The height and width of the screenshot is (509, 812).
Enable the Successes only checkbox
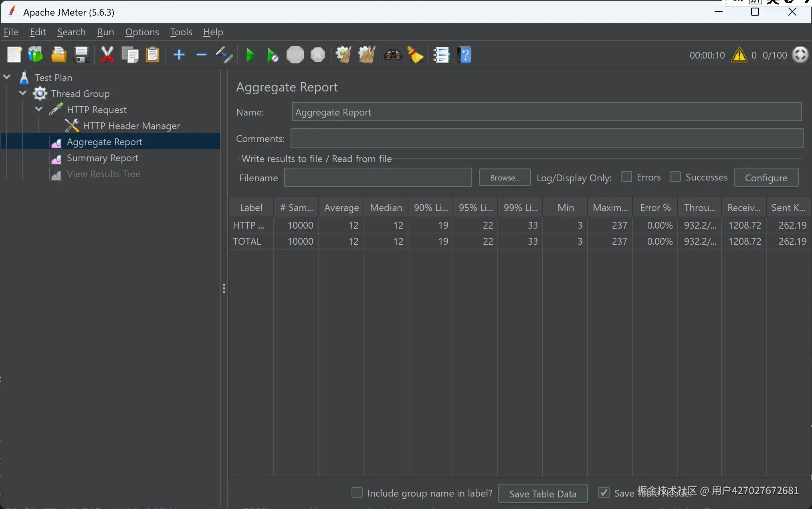(675, 177)
